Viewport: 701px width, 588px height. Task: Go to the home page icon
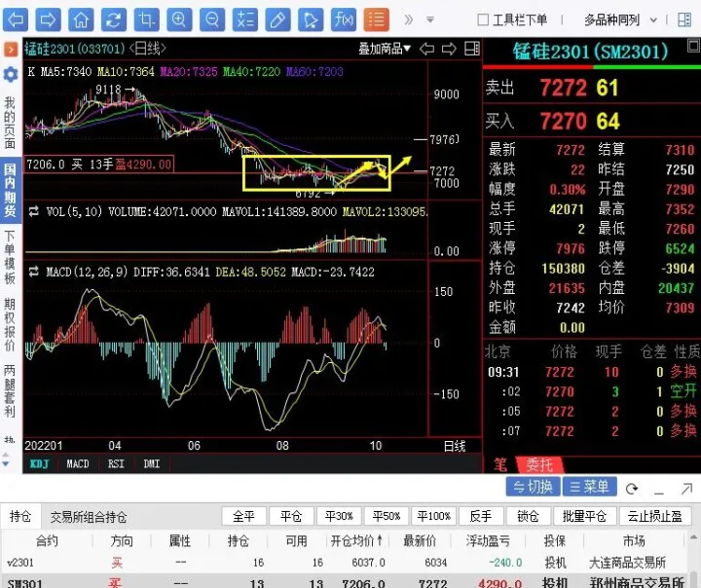[x=81, y=19]
